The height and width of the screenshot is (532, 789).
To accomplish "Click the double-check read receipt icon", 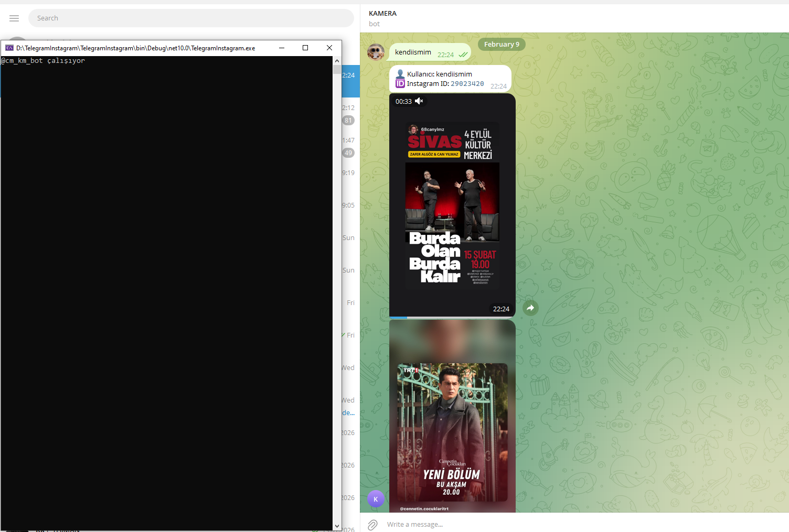I will coord(463,55).
